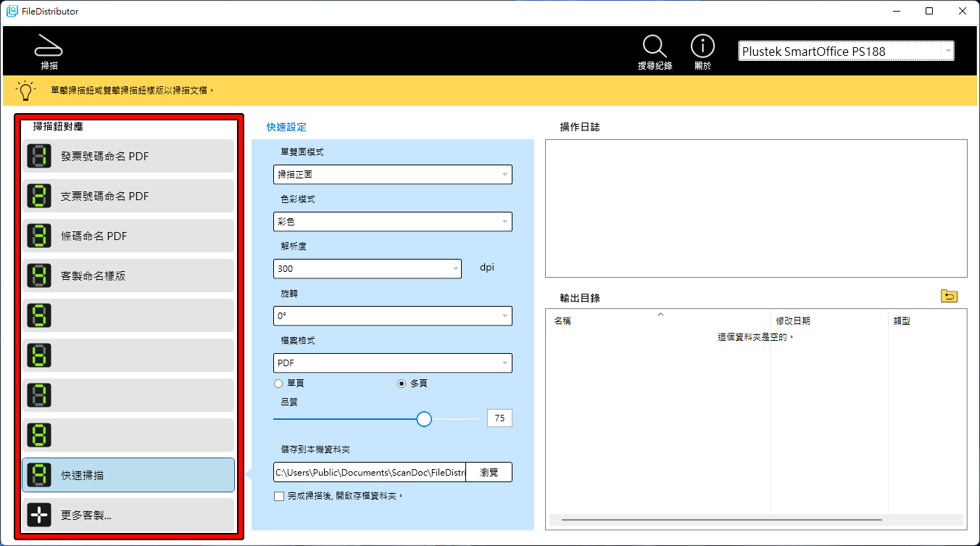Open 色彩模式 dropdown showing 彩色
This screenshot has width=980, height=546.
point(393,221)
